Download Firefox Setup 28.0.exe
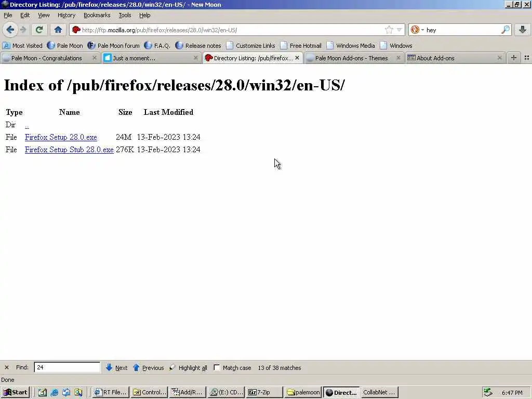Viewport: 532px width, 399px height. (61, 137)
